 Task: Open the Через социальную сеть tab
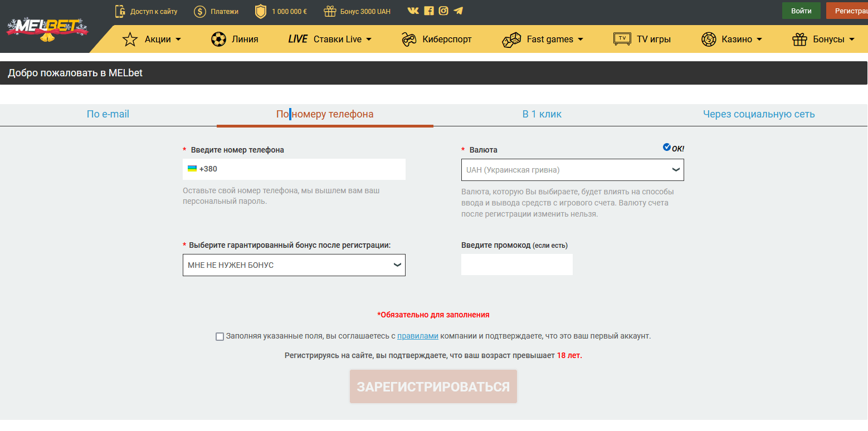(x=759, y=114)
